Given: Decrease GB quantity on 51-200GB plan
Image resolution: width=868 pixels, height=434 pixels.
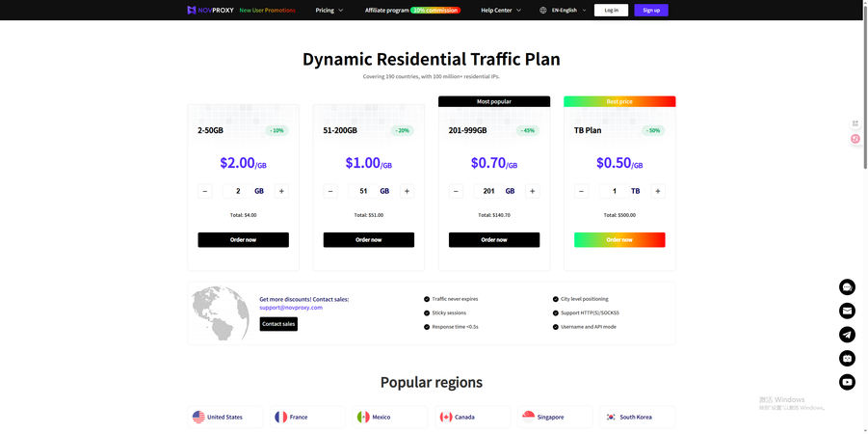Looking at the screenshot, I should pos(330,191).
